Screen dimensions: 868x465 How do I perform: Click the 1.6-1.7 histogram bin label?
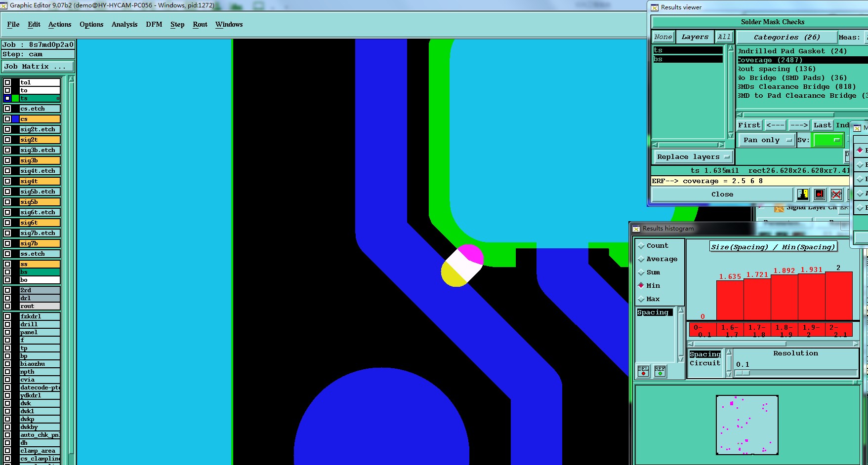(x=730, y=330)
